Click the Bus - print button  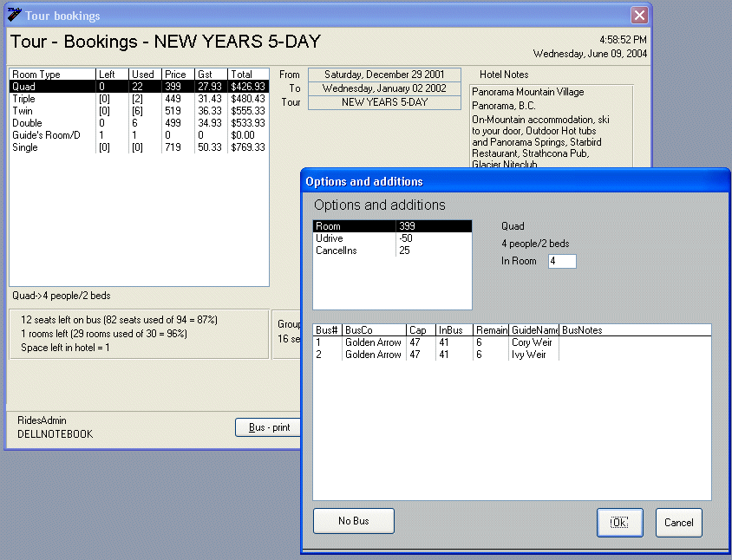click(268, 427)
